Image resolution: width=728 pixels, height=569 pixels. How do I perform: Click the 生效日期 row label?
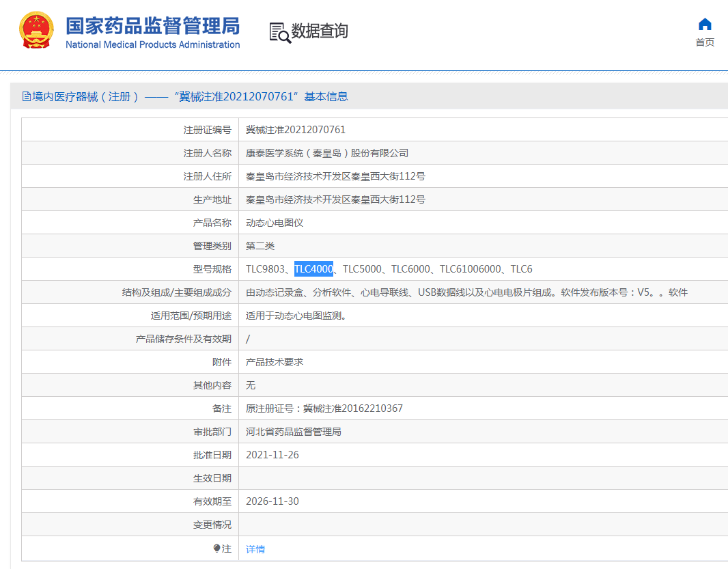click(212, 478)
